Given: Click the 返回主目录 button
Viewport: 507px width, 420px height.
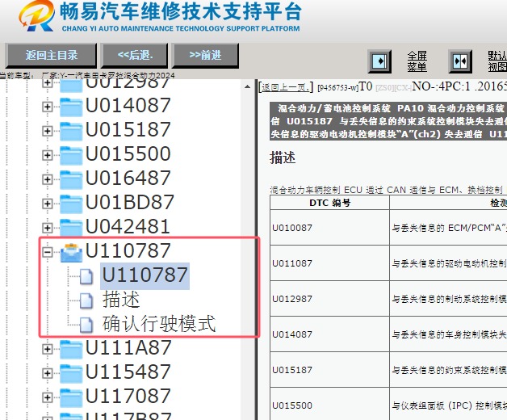Looking at the screenshot, I should 51,56.
